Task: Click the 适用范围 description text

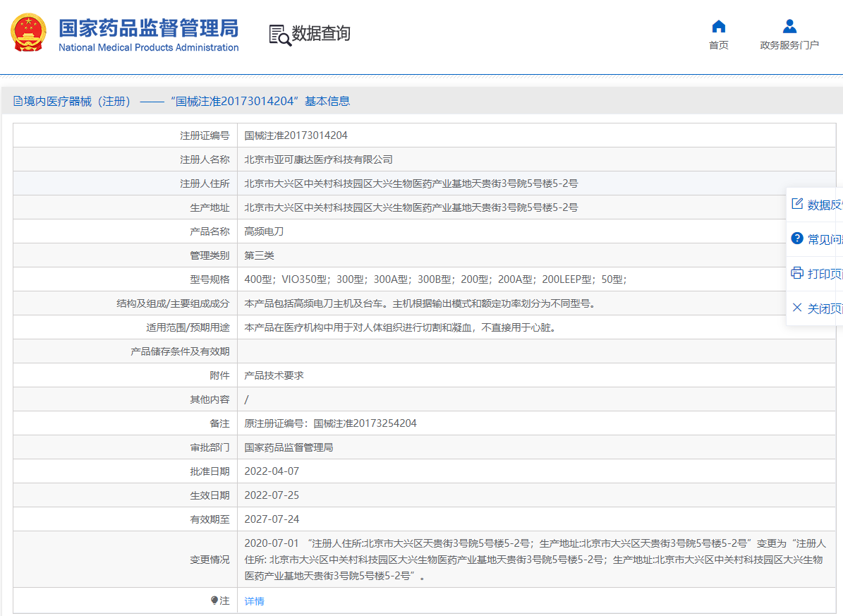Action: (401, 327)
